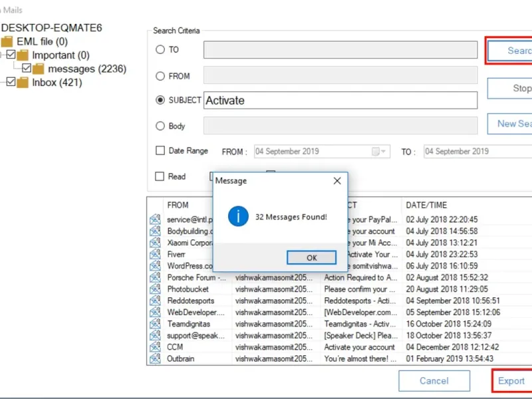
Task: Click the '04 December 2018 12:12:42' date cell
Action: [x=452, y=347]
